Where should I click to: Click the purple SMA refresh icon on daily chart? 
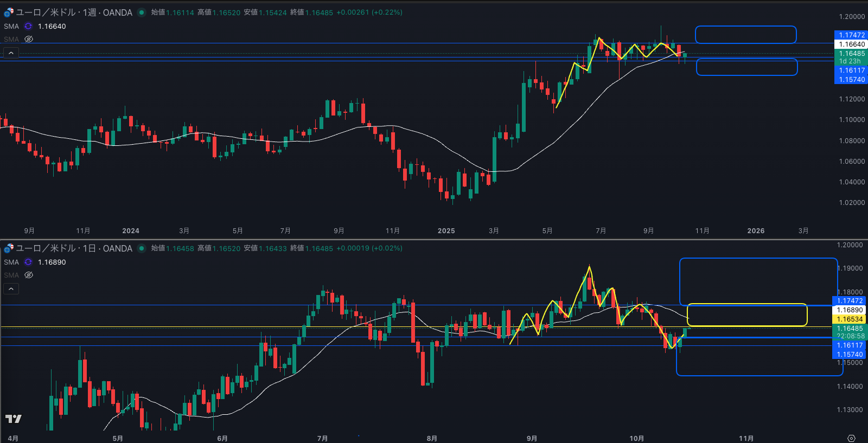coord(28,262)
